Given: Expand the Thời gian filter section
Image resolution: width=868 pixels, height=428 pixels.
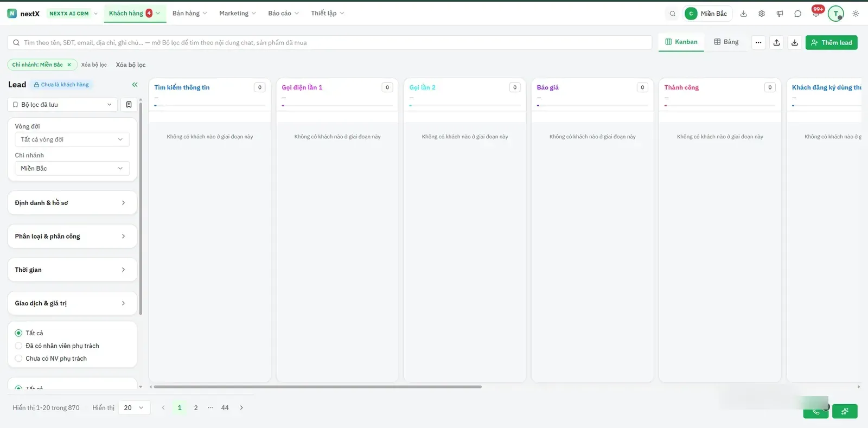Looking at the screenshot, I should pos(72,270).
